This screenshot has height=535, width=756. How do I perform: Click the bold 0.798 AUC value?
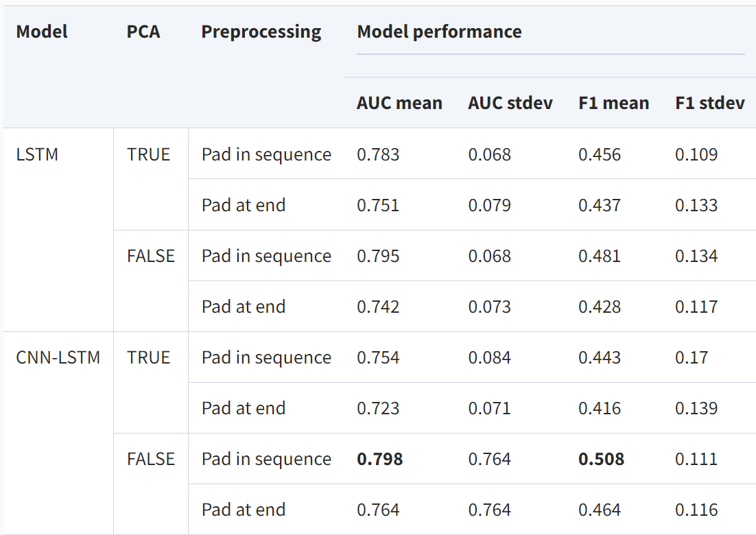click(379, 459)
